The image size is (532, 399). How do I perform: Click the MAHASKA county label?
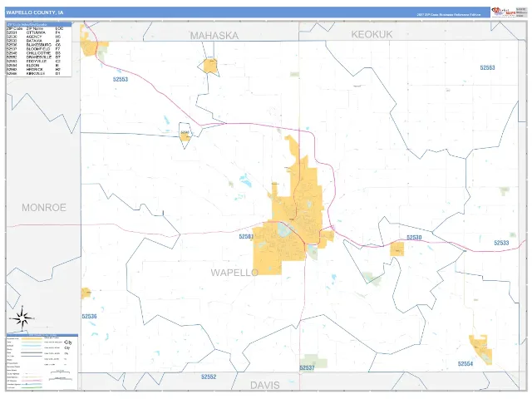(214, 36)
